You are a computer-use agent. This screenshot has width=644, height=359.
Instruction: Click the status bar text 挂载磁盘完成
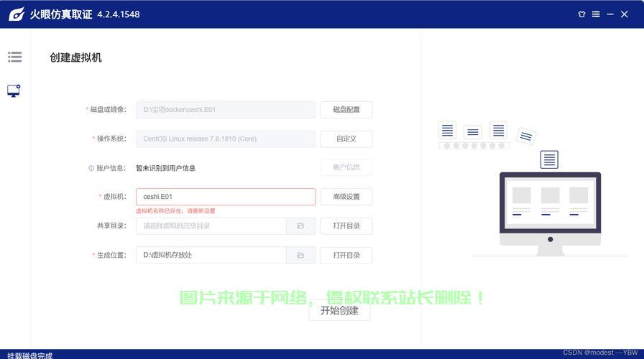tap(30, 355)
